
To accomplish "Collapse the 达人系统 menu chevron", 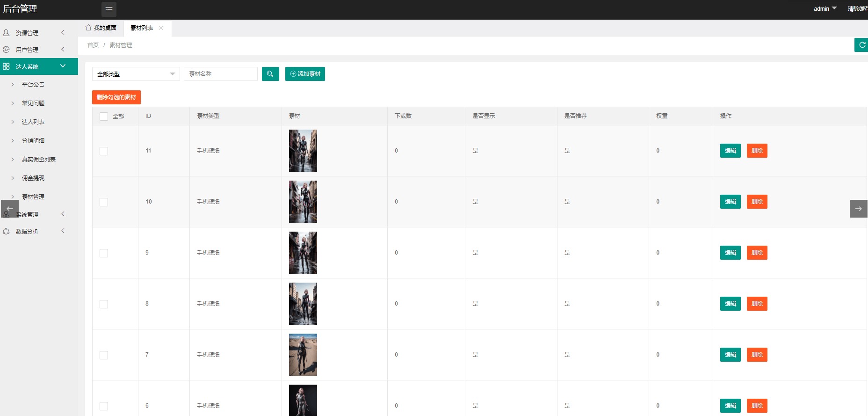I will tap(63, 66).
